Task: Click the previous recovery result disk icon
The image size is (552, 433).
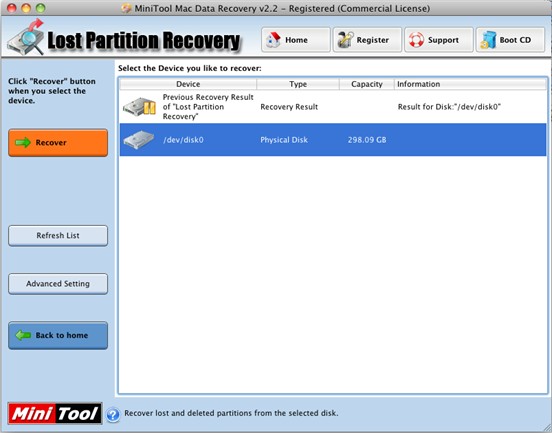Action: [x=140, y=107]
